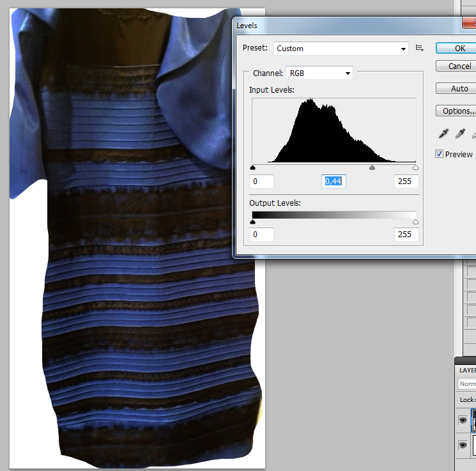
Task: Open the preset options menu icon
Action: pos(420,48)
